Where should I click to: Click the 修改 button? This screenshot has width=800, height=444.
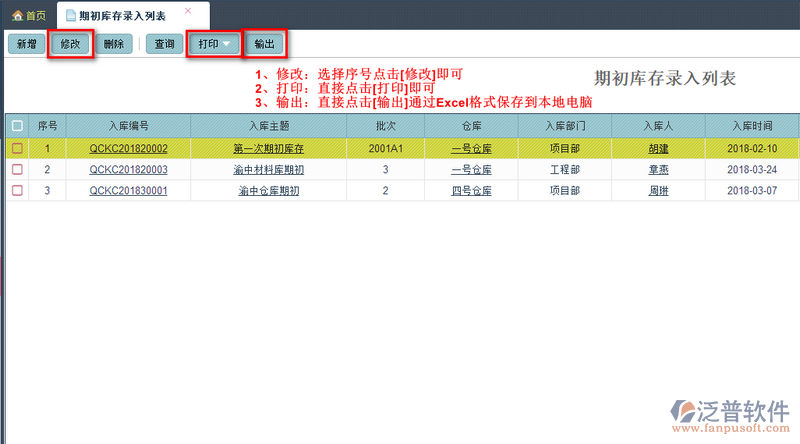tap(70, 44)
